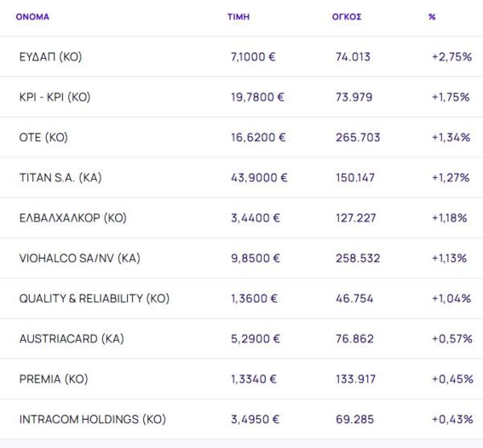This screenshot has width=483, height=448.
Task: Click the ΤΙΜΗ column header
Action: coord(238,17)
